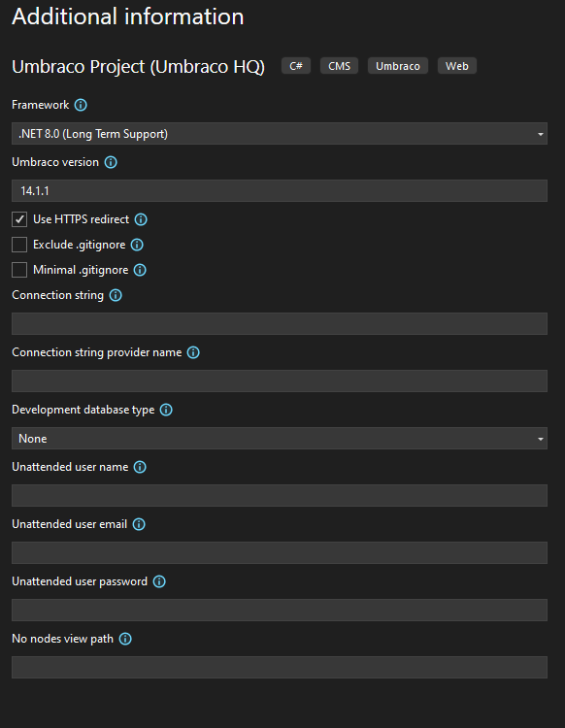Click the Umbraco version field showing 14.1.1
The image size is (565, 728).
(x=280, y=191)
